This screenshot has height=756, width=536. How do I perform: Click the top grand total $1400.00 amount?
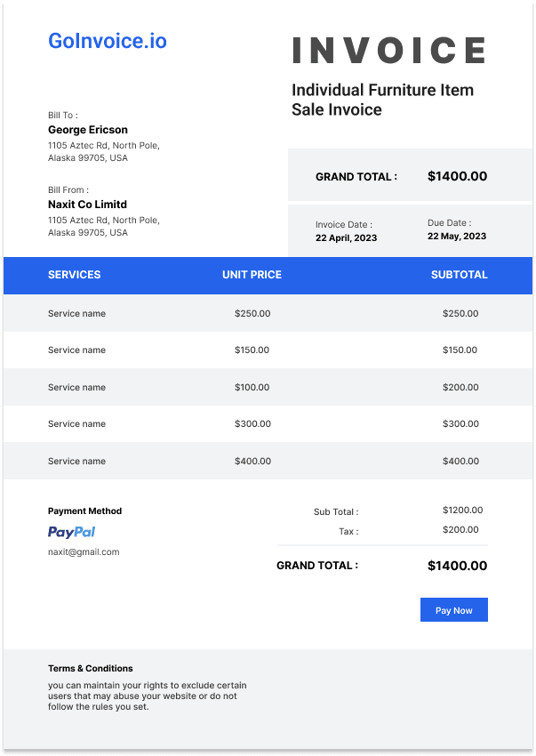457,176
